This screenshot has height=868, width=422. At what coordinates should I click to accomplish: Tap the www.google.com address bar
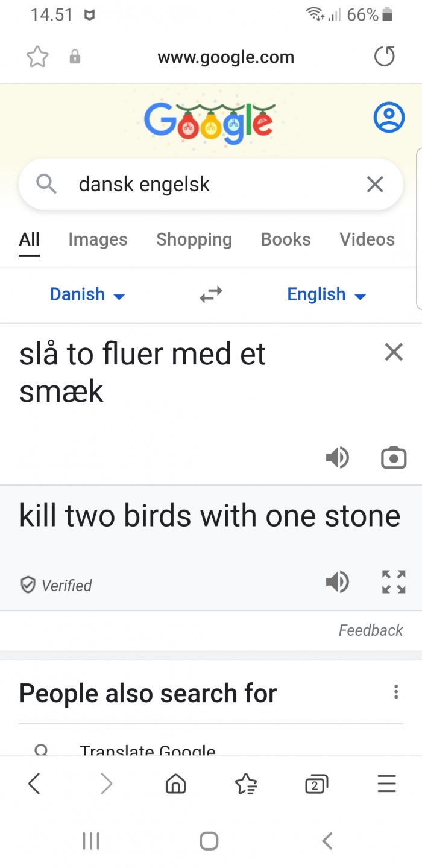tap(226, 57)
